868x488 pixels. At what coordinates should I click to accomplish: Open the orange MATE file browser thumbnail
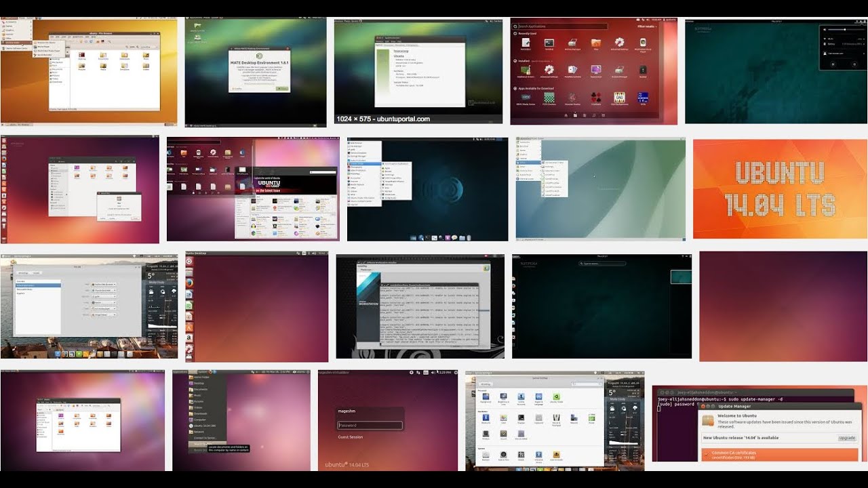click(x=89, y=72)
